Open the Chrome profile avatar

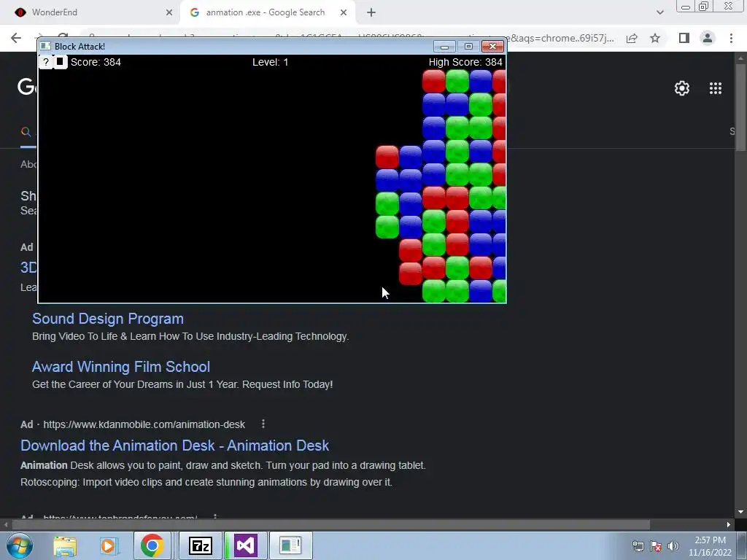708,38
